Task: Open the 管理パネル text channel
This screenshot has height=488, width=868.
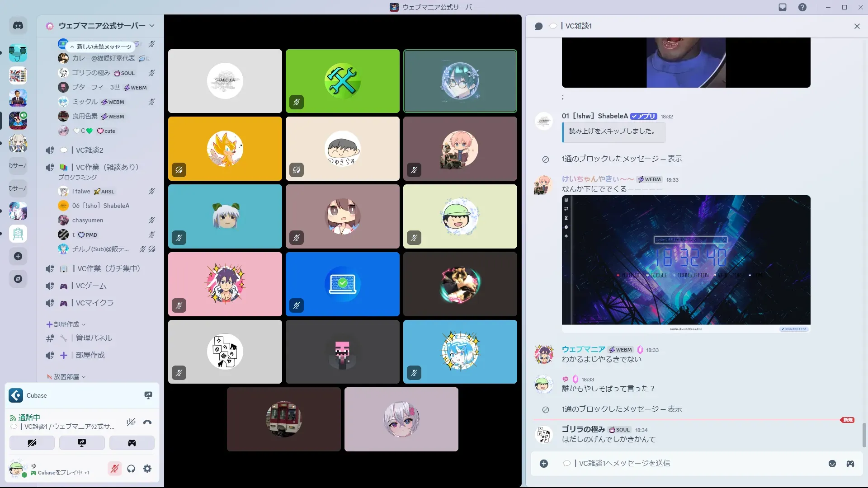Action: pos(94,338)
